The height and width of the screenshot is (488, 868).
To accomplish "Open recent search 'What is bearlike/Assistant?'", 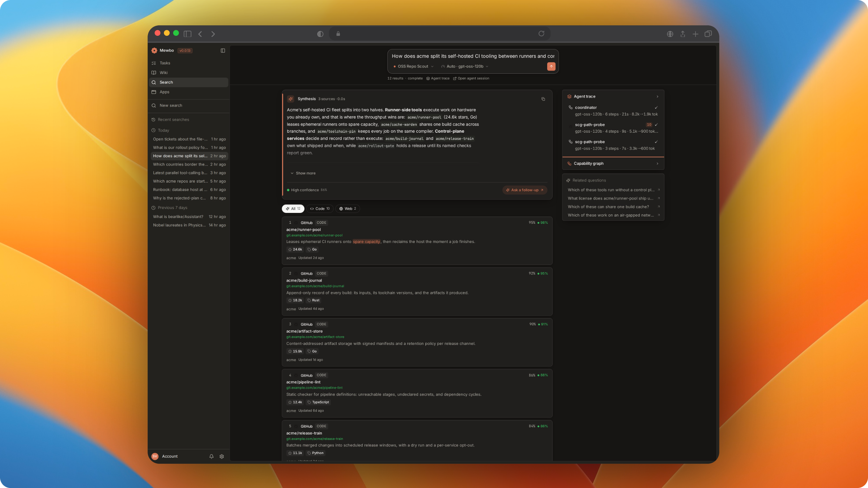I will pos(189,217).
